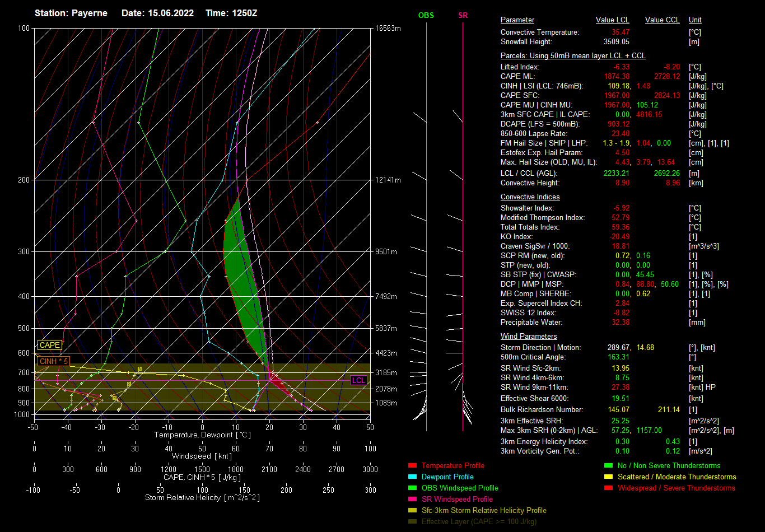Click the cyan Dewpoint Profile legend square

[x=413, y=477]
